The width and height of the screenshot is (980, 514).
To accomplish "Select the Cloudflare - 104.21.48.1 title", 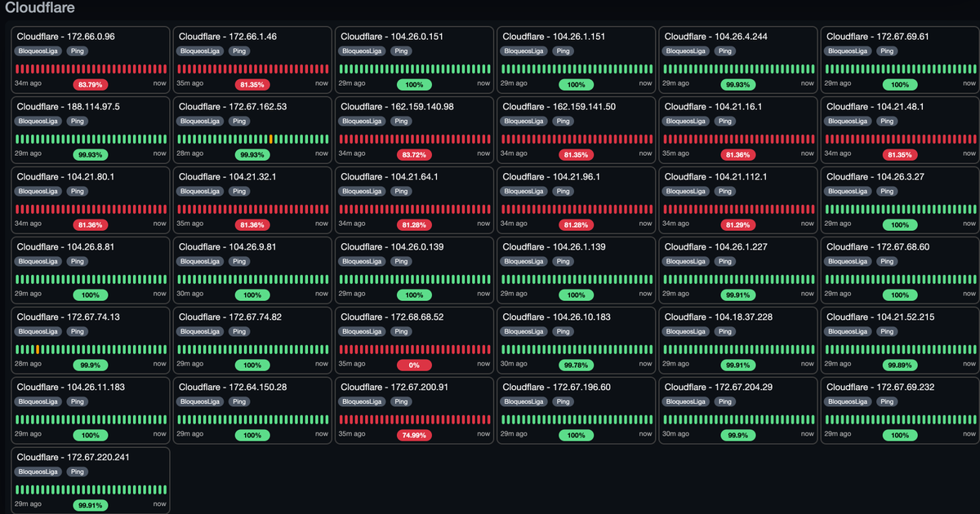I will [875, 107].
